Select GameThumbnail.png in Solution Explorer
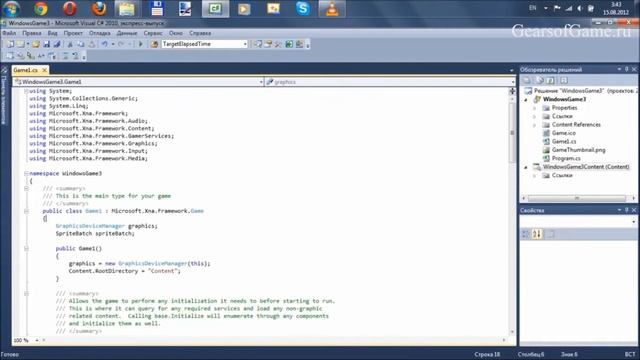 coord(578,150)
